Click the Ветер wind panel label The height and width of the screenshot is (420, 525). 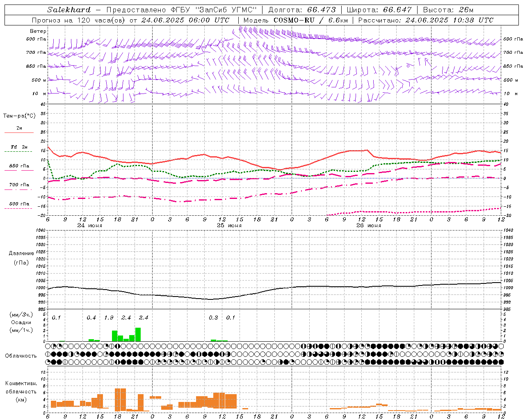coord(38,31)
